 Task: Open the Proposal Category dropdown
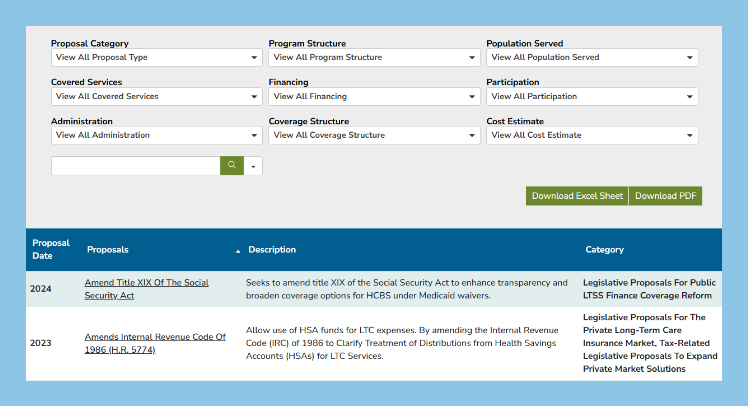[156, 58]
